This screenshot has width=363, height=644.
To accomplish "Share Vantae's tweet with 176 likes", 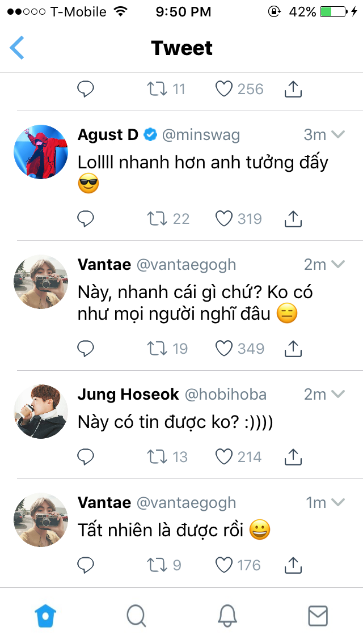I will (293, 564).
